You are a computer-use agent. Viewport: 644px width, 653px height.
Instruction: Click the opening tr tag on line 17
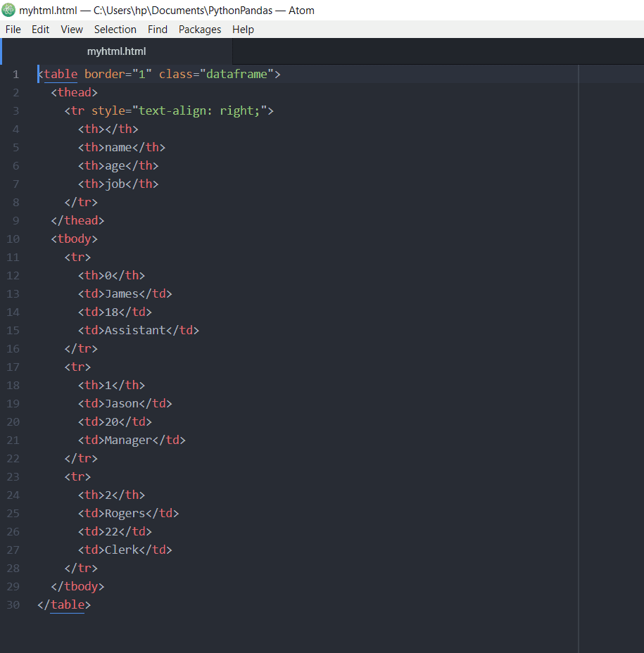click(77, 367)
